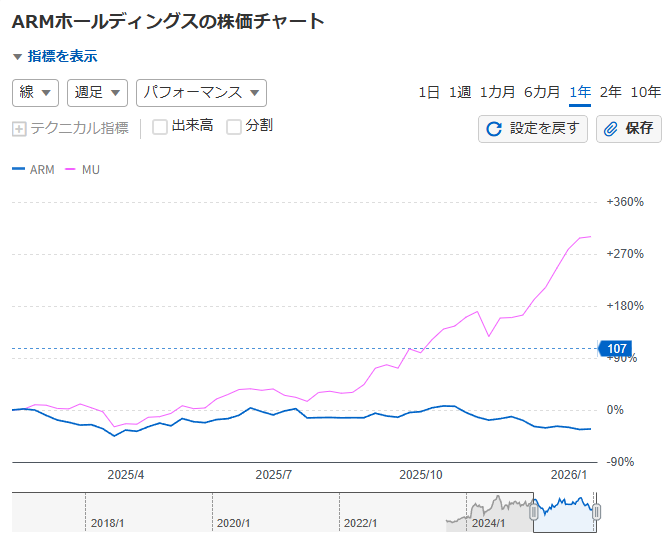Select the 1カ月 range tab
Image resolution: width=668 pixels, height=545 pixels.
[x=497, y=92]
